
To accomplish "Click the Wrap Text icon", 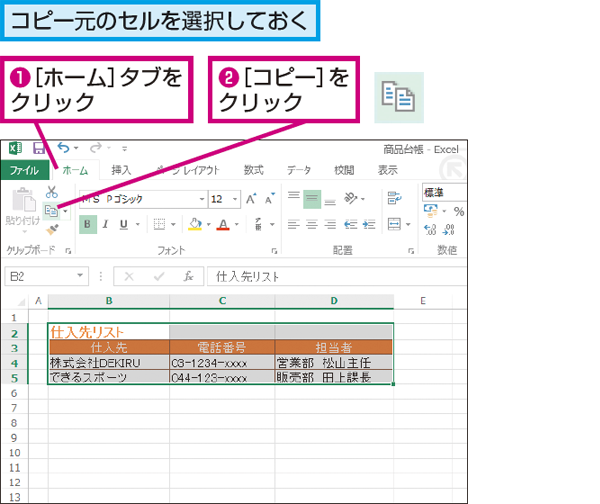I will pyautogui.click(x=394, y=198).
